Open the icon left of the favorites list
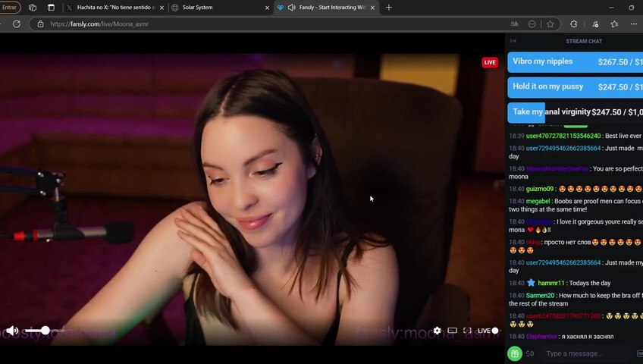The width and height of the screenshot is (643, 364). 595,24
